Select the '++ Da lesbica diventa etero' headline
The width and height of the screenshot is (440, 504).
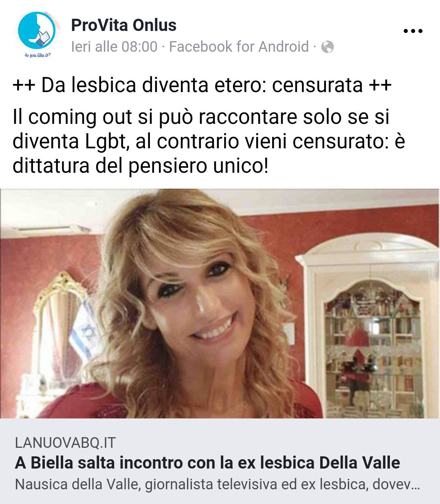(202, 85)
